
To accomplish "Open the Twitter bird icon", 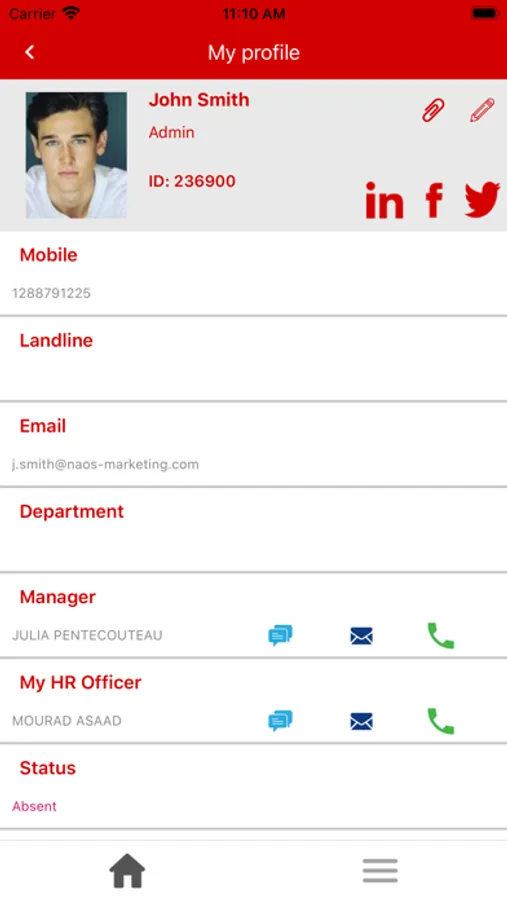I will pyautogui.click(x=482, y=200).
